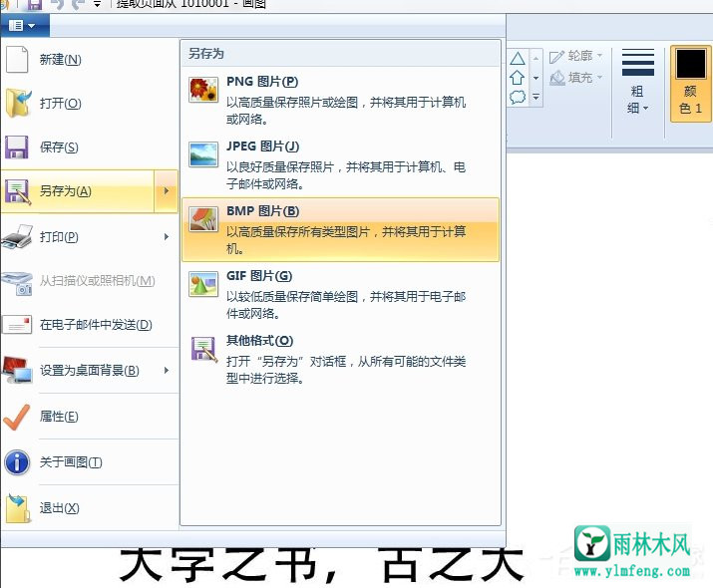Click shapes gallery down arrow
This screenshot has height=588, width=713.
pyautogui.click(x=536, y=78)
